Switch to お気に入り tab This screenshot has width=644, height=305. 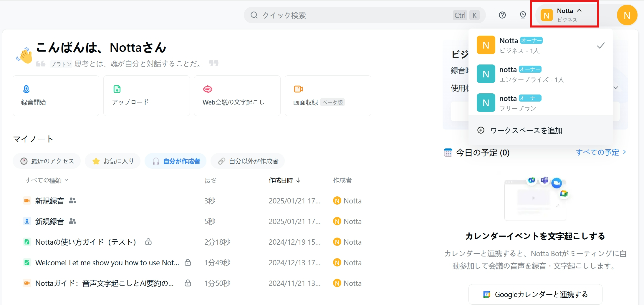click(113, 161)
